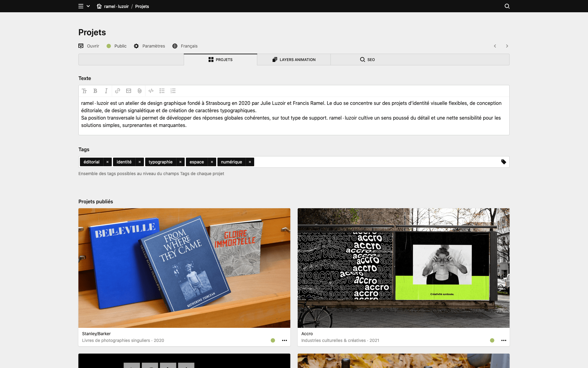This screenshot has width=588, height=368.
Task: Insert a bulleted list
Action: 162,91
